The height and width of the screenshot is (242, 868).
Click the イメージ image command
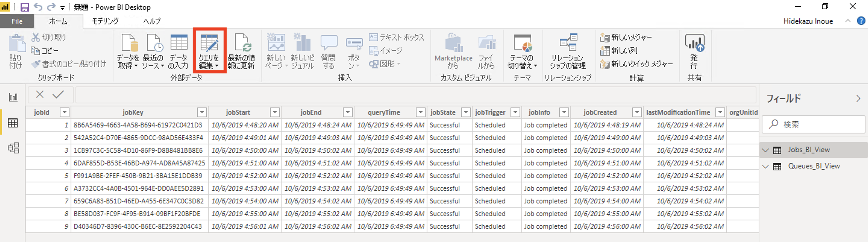pyautogui.click(x=385, y=51)
